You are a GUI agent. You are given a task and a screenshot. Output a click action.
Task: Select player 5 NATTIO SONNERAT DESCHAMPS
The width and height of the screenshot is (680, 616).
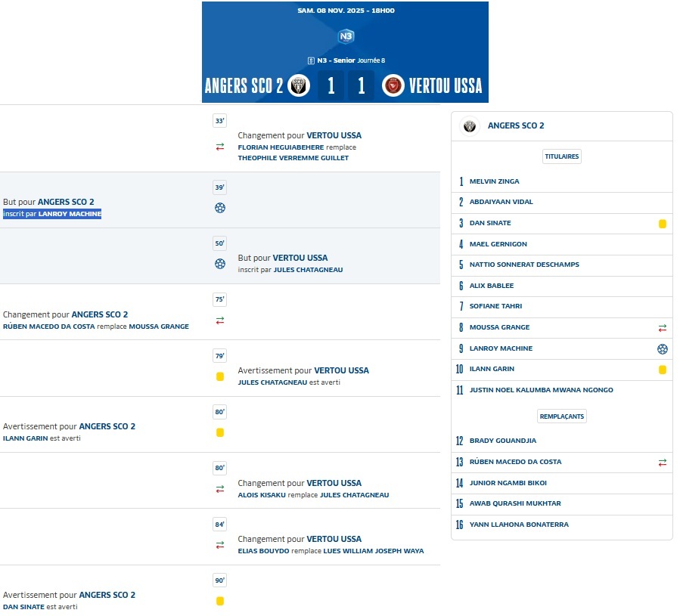561,265
